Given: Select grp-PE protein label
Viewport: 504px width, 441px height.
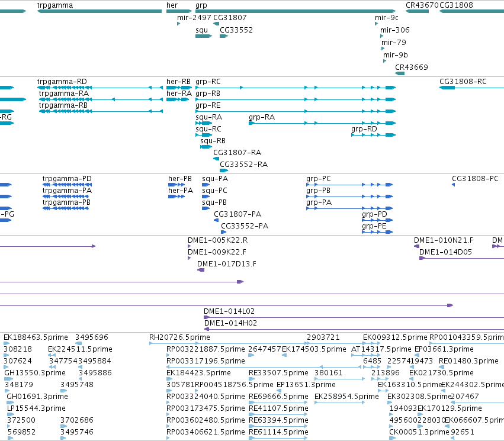Looking at the screenshot, I should click(x=374, y=226).
